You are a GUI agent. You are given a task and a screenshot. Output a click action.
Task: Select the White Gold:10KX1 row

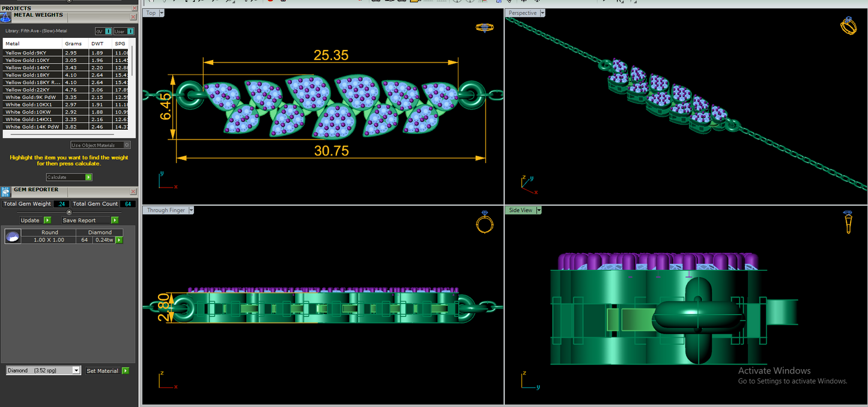pos(67,105)
